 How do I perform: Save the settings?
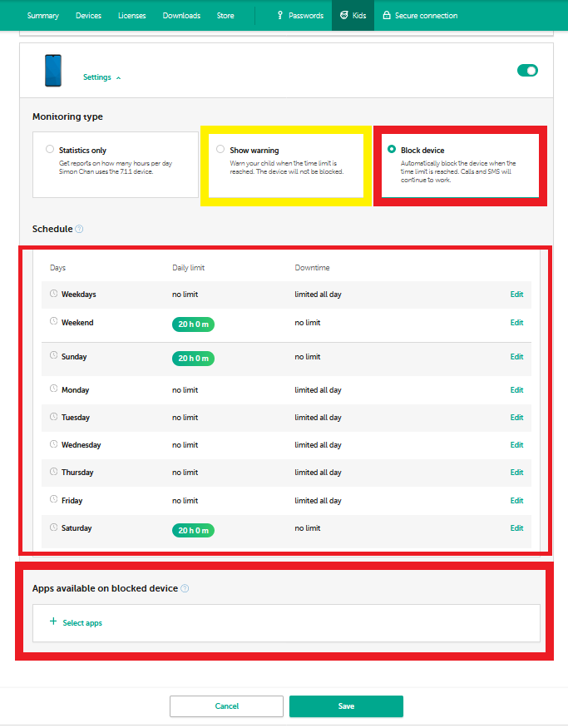(x=346, y=706)
